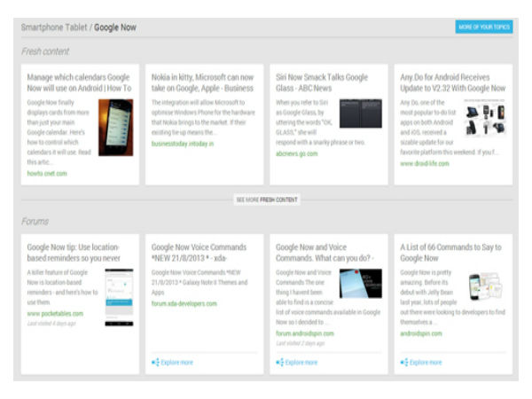This screenshot has height=399, width=532.
Task: Click phone screenshot thumbnail in location reminders card
Action: pyautogui.click(x=119, y=297)
